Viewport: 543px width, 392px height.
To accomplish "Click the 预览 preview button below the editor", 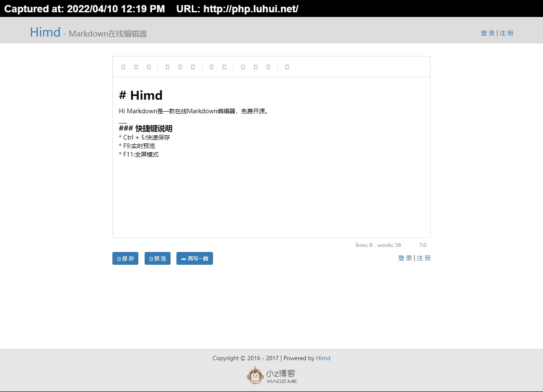I will coord(157,258).
